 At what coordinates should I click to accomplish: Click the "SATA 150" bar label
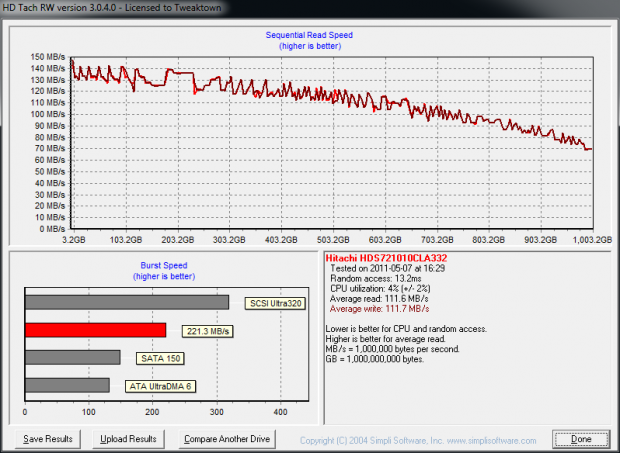point(161,358)
